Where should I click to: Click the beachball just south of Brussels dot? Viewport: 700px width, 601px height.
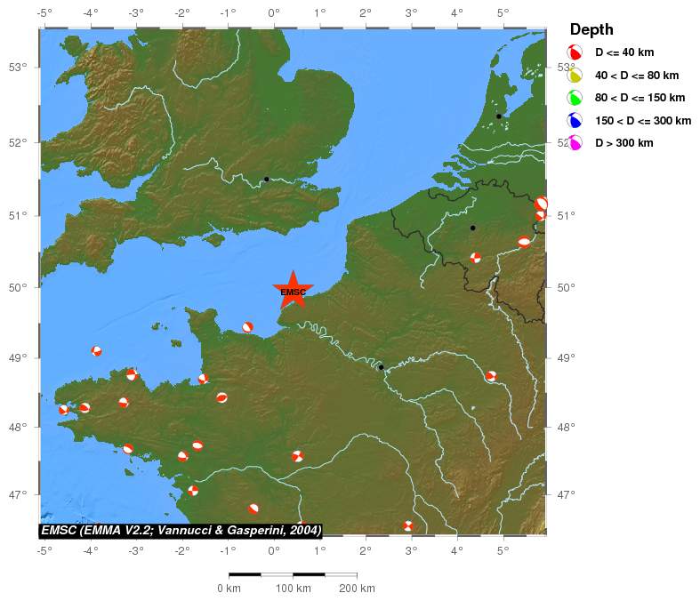475,258
